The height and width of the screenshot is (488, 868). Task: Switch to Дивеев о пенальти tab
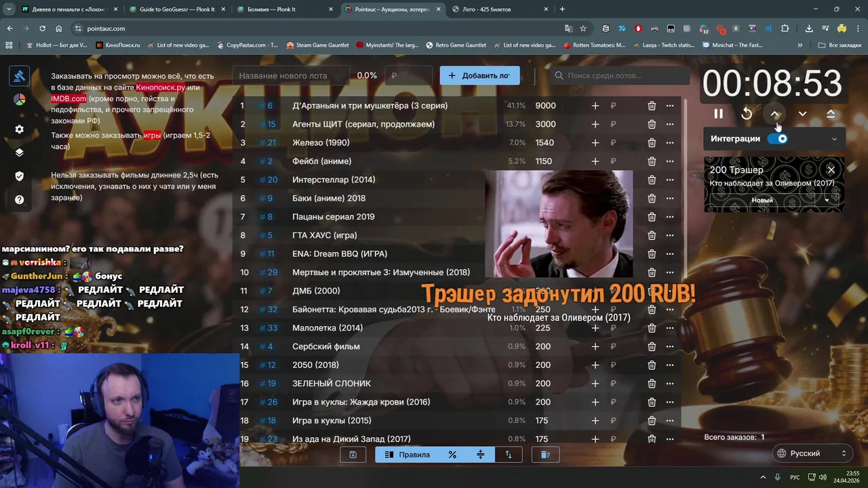click(x=69, y=9)
